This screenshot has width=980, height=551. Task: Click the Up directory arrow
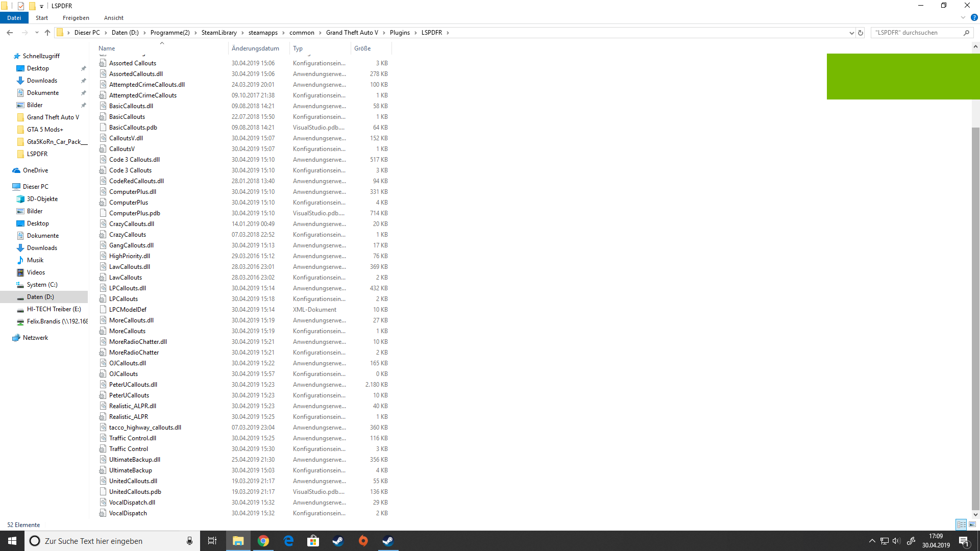[47, 33]
